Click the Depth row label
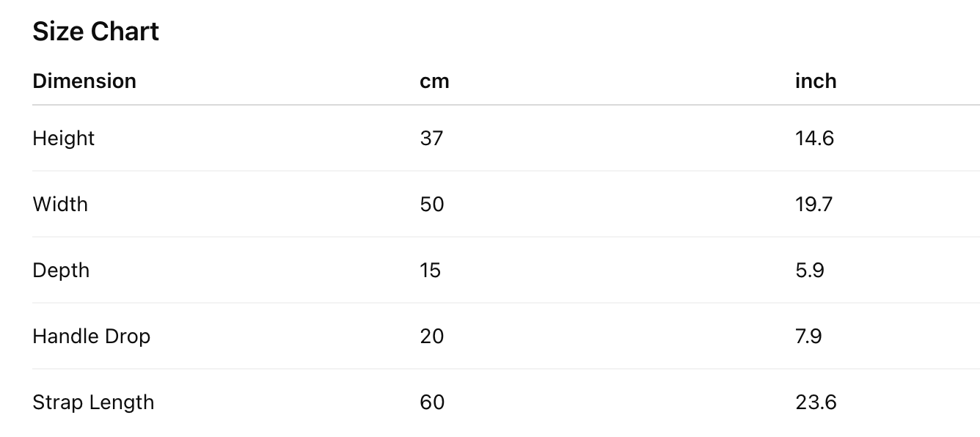The width and height of the screenshot is (980, 437). tap(61, 270)
